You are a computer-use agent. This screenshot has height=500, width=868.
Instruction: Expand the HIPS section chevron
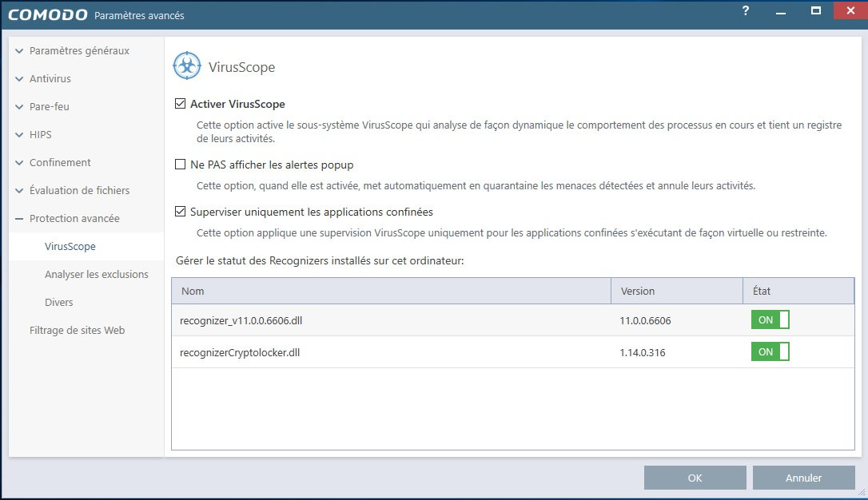tap(20, 135)
